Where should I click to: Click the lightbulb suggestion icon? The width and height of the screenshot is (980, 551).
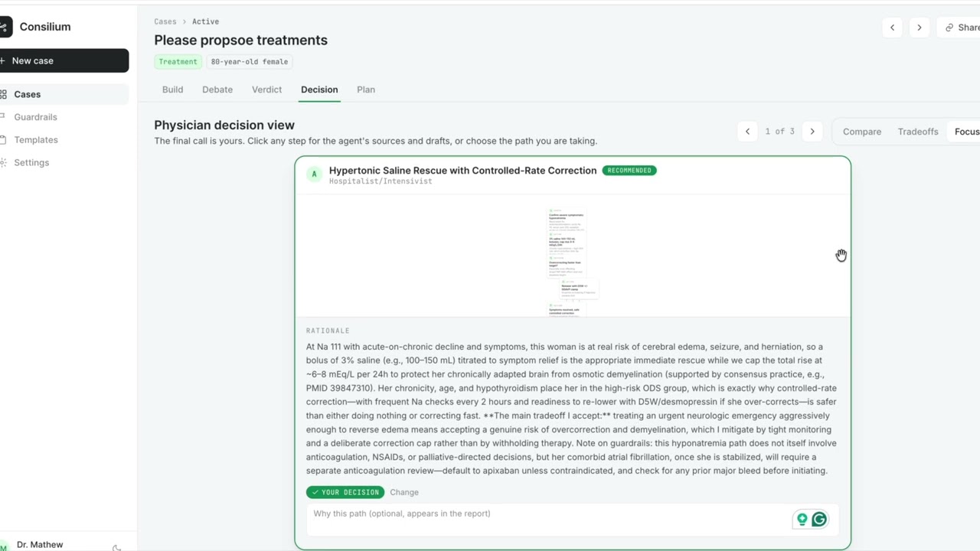pos(802,520)
